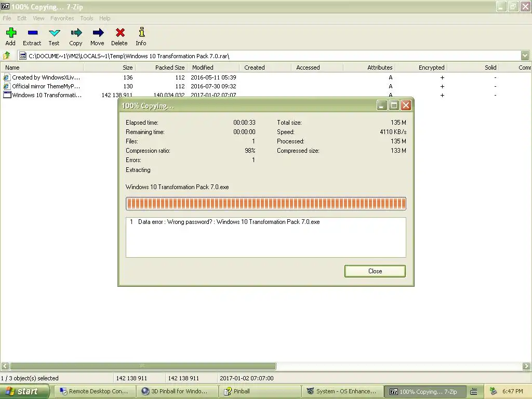Viewport: 532px width, 399px height.
Task: Sort by the Accessed column header
Action: click(x=317, y=68)
